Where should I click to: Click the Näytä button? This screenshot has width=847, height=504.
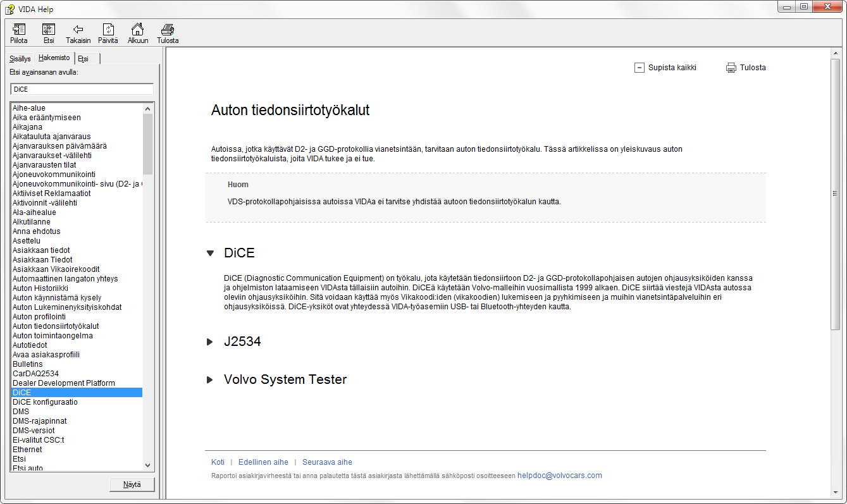click(132, 485)
